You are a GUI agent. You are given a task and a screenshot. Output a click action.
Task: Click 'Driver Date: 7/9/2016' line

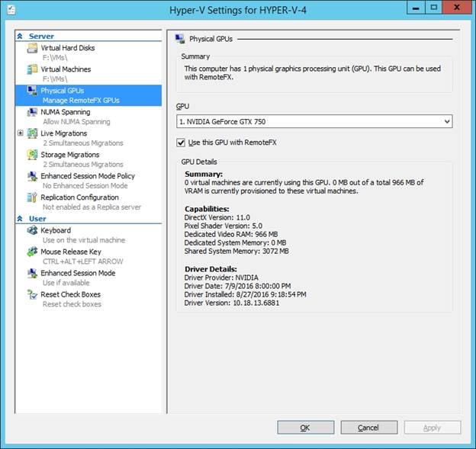237,286
